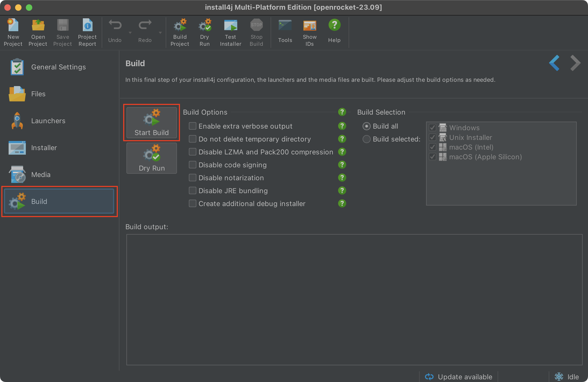Click the Update available status icon

tap(429, 377)
